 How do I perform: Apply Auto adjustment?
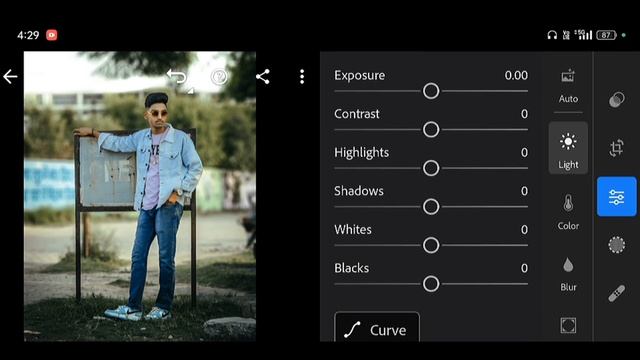click(568, 86)
